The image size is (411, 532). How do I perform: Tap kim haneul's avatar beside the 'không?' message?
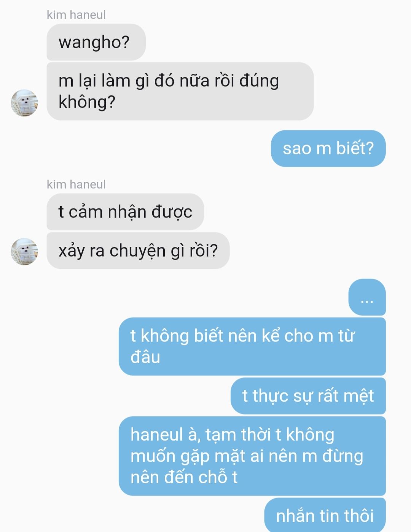[24, 103]
